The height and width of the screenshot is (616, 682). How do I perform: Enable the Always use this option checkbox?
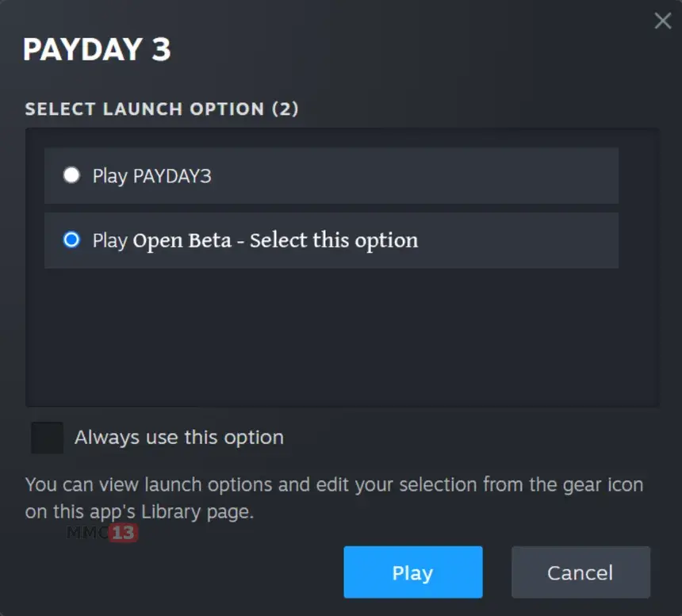(x=47, y=438)
